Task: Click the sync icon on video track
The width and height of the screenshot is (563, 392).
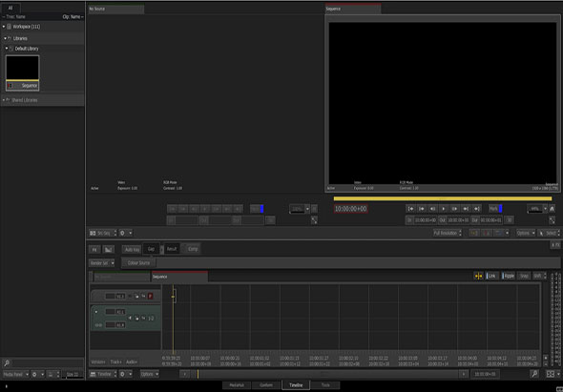Action: tap(143, 297)
